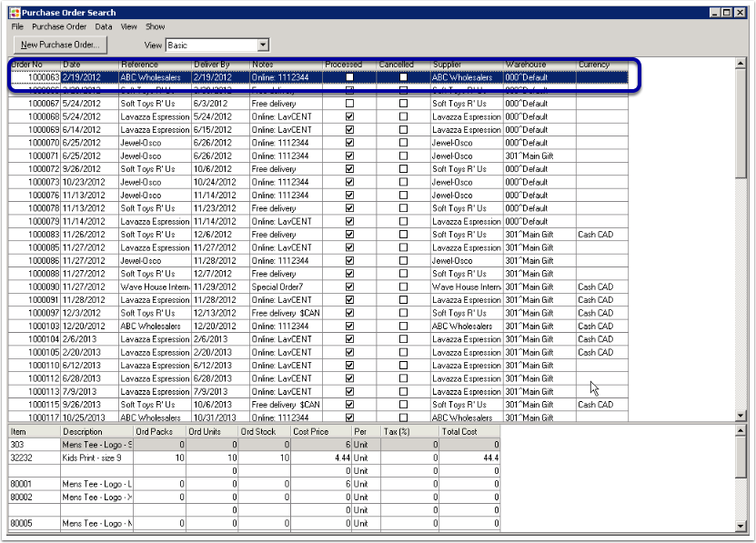Uncheck Processed for order 1000068
The image size is (756, 543).
point(349,116)
